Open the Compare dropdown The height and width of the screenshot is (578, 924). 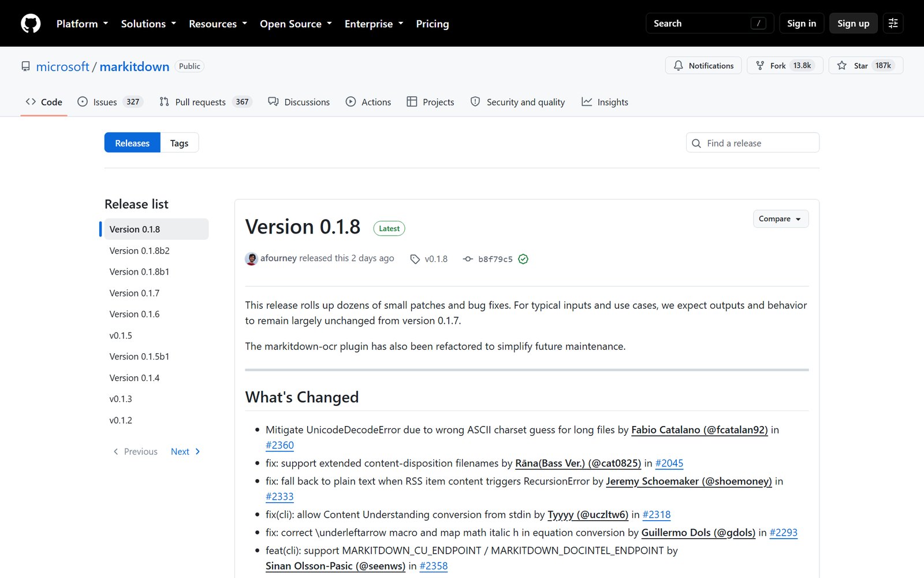(x=781, y=219)
